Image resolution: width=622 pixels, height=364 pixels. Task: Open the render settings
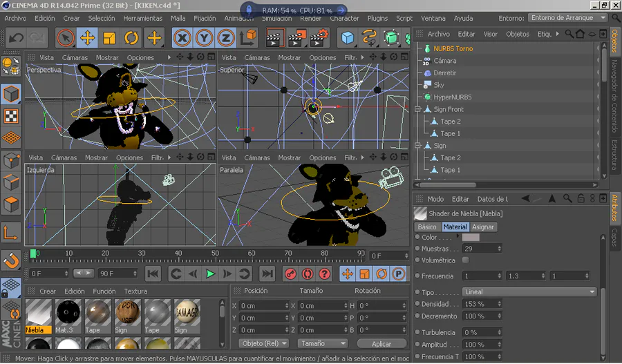(319, 38)
